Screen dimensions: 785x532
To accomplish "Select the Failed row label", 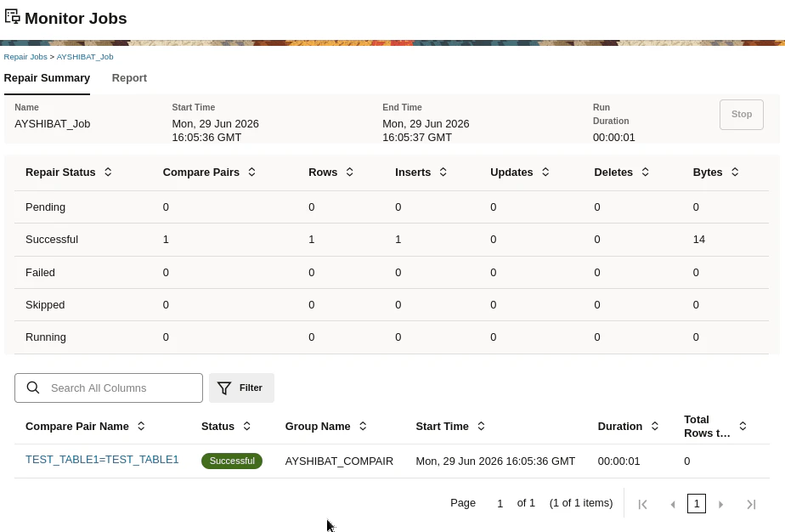I will pos(40,273).
